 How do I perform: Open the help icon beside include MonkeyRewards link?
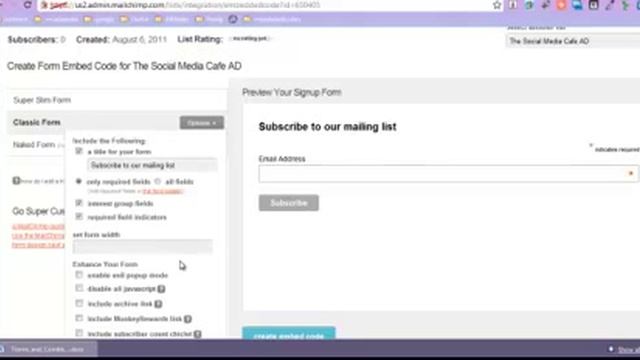188,319
